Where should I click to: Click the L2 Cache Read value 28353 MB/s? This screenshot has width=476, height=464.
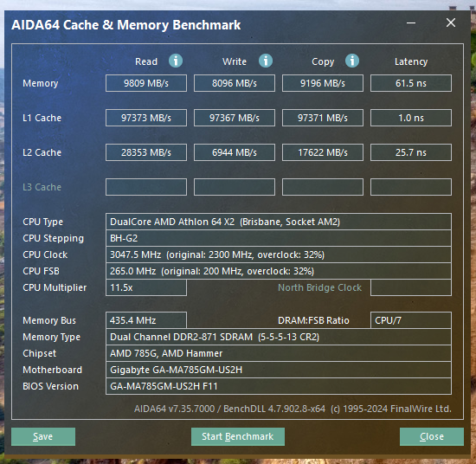tap(146, 152)
